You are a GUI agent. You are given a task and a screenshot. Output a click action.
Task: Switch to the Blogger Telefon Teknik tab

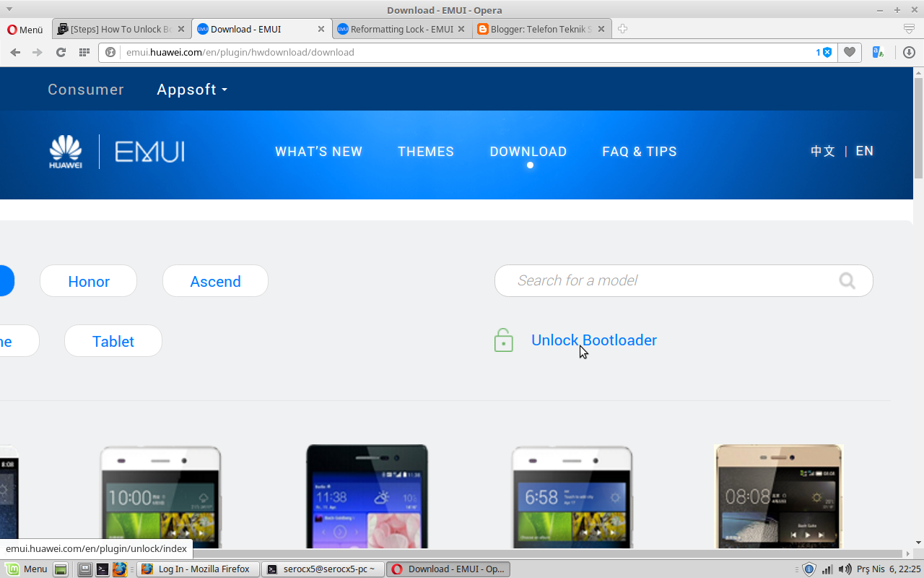[541, 29]
